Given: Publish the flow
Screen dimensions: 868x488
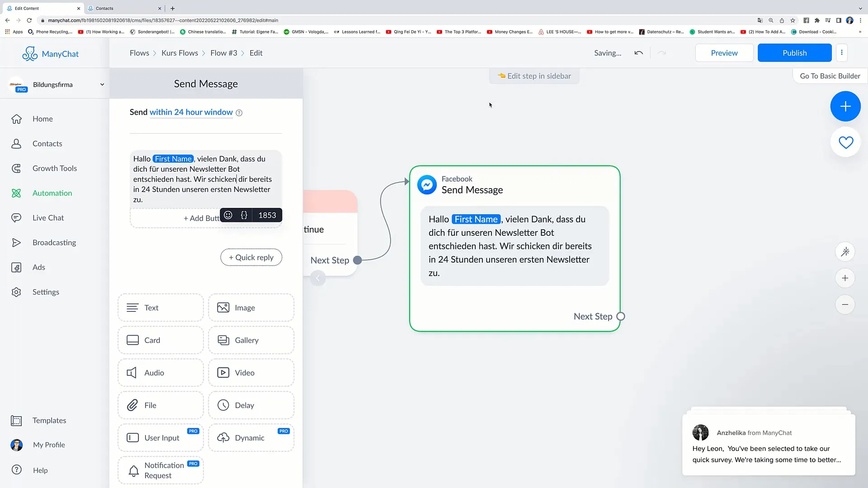Looking at the screenshot, I should click(794, 53).
